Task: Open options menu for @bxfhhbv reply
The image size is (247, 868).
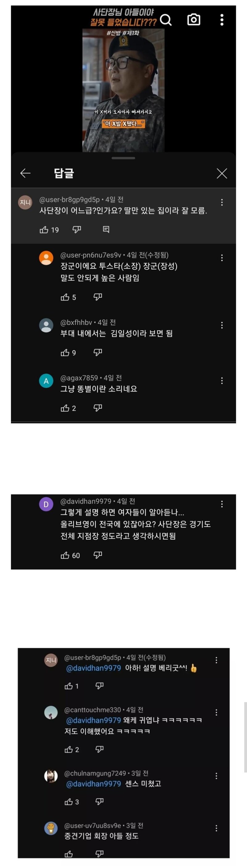Action: 222,325
